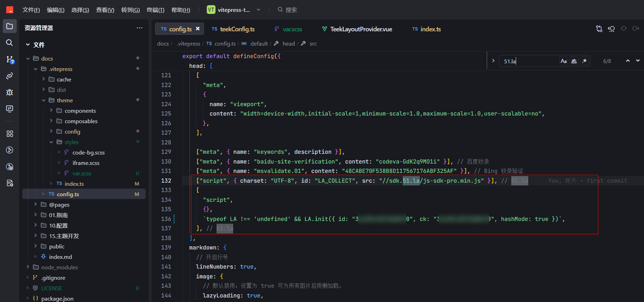
Task: Toggle regular expression in find widget
Action: tap(585, 61)
